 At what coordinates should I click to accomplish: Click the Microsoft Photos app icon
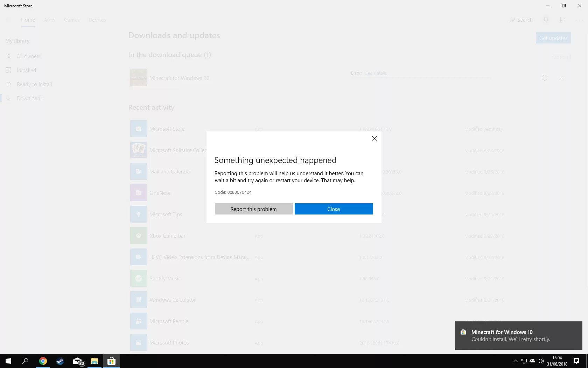(139, 342)
